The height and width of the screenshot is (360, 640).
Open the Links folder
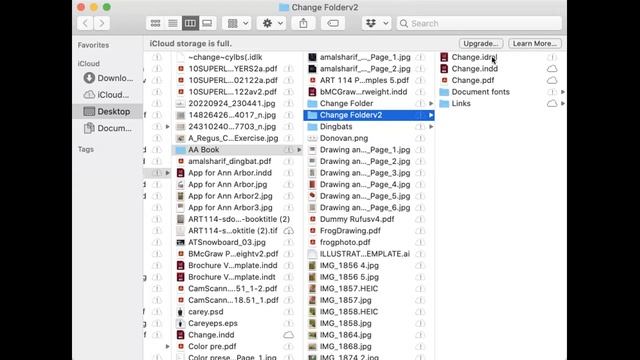click(x=460, y=103)
